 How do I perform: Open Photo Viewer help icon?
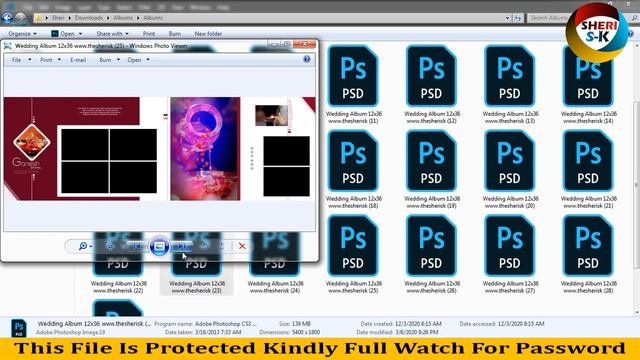[x=307, y=60]
